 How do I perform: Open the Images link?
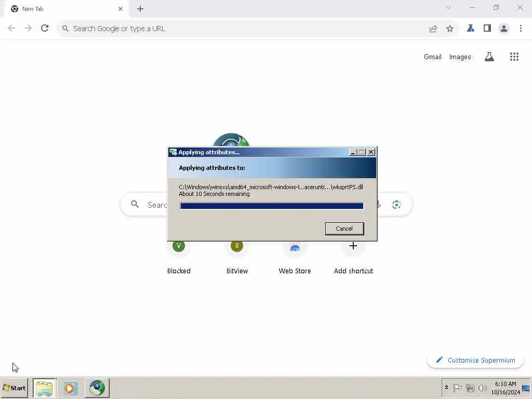point(460,57)
